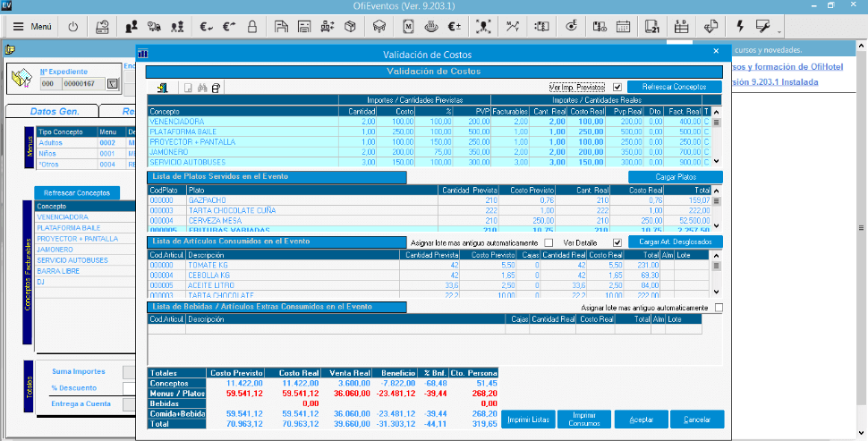Click the lightning bolt toolbar icon
The width and height of the screenshot is (868, 441).
coord(740,27)
